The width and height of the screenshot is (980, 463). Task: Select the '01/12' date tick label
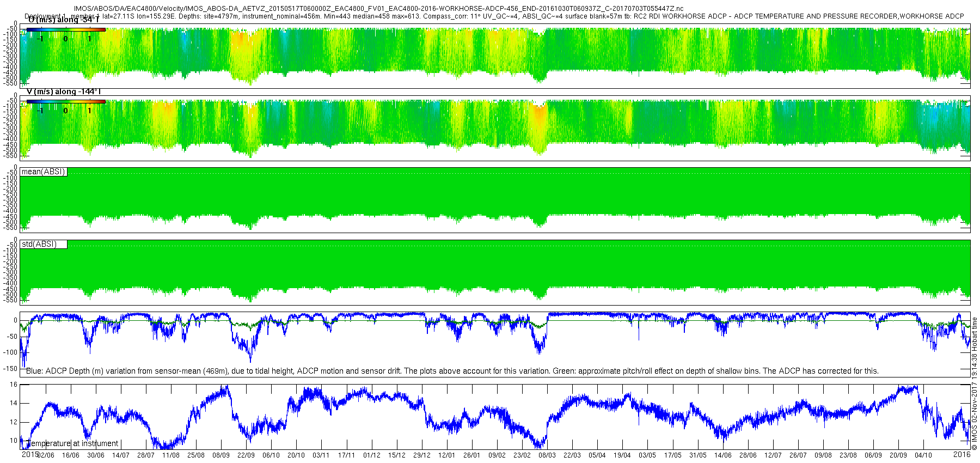click(x=372, y=455)
